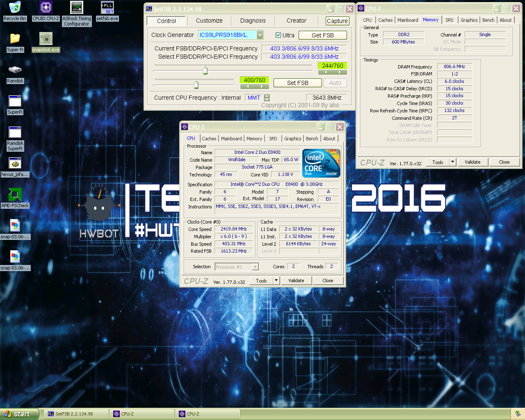525x420 pixels.
Task: Open CPU tab in memory CPU-Z window
Action: tap(367, 20)
